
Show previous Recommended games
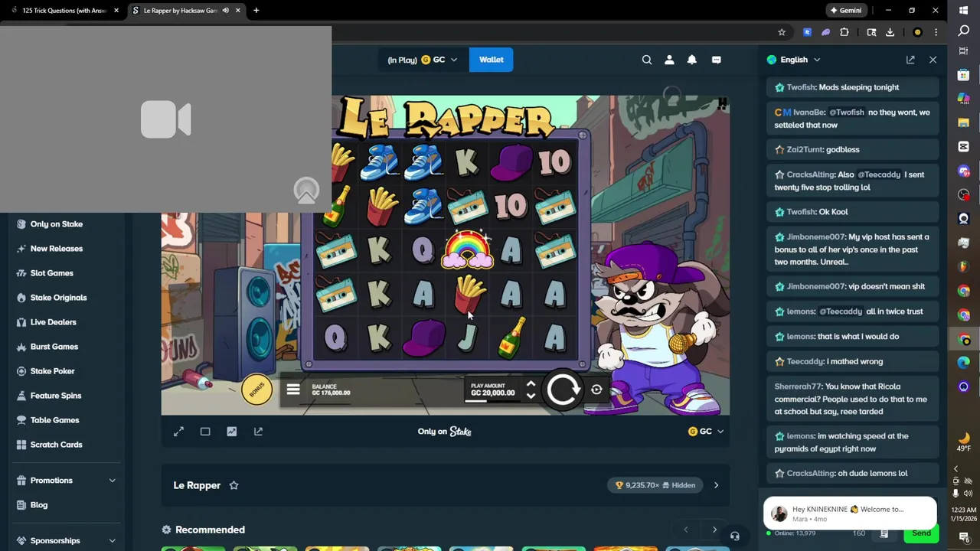685,530
